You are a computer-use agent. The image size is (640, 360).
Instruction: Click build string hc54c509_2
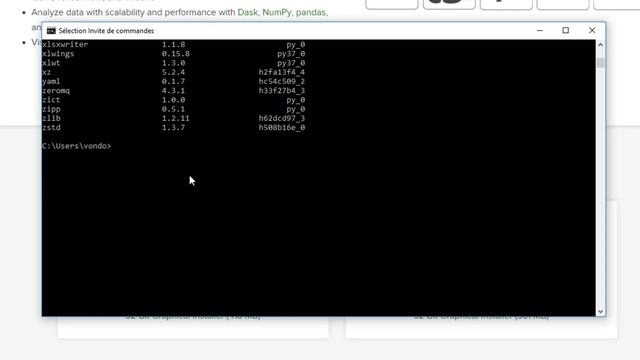pos(282,82)
